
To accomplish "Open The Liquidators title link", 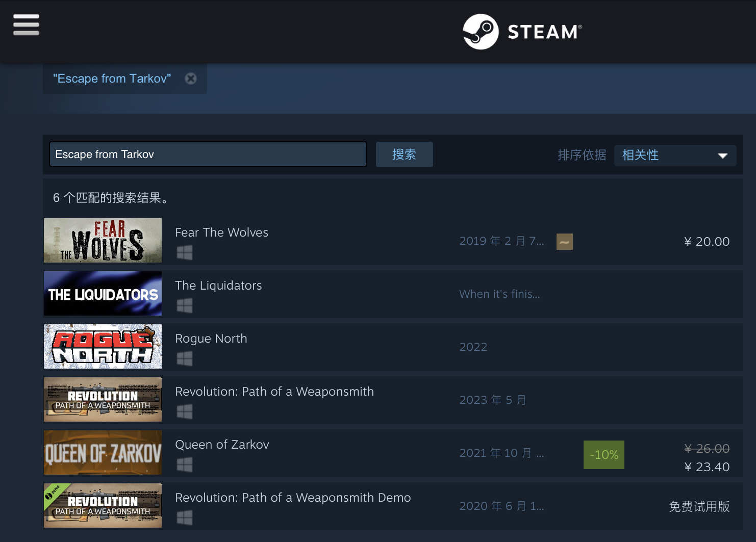I will [218, 286].
